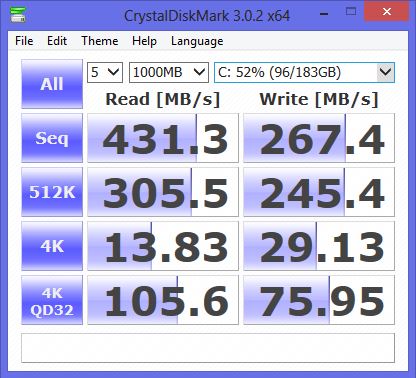Expand the 1000MB test size dropdown
Screen dimensions: 416x378
[x=169, y=72]
